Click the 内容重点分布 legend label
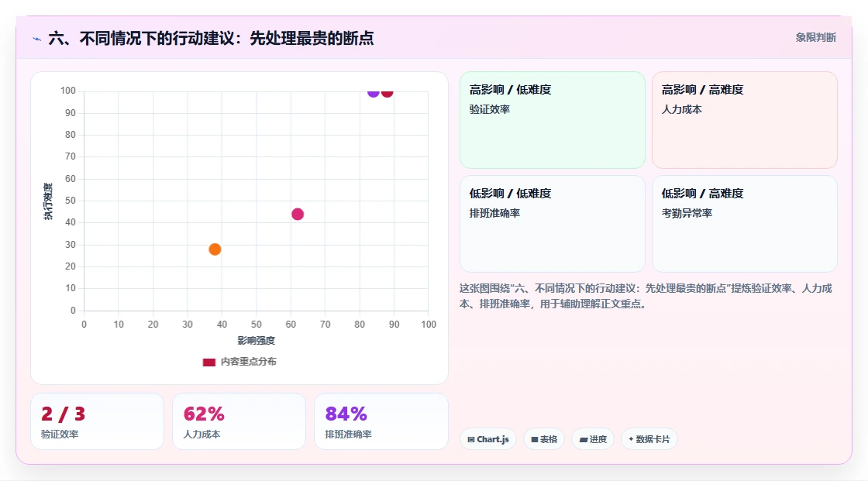Image resolution: width=868 pixels, height=481 pixels. click(x=248, y=362)
